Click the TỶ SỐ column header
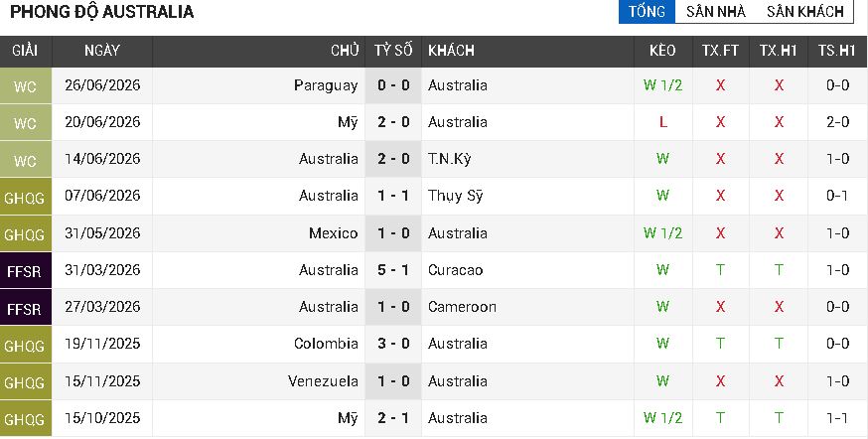Image resolution: width=868 pixels, height=439 pixels. [393, 51]
